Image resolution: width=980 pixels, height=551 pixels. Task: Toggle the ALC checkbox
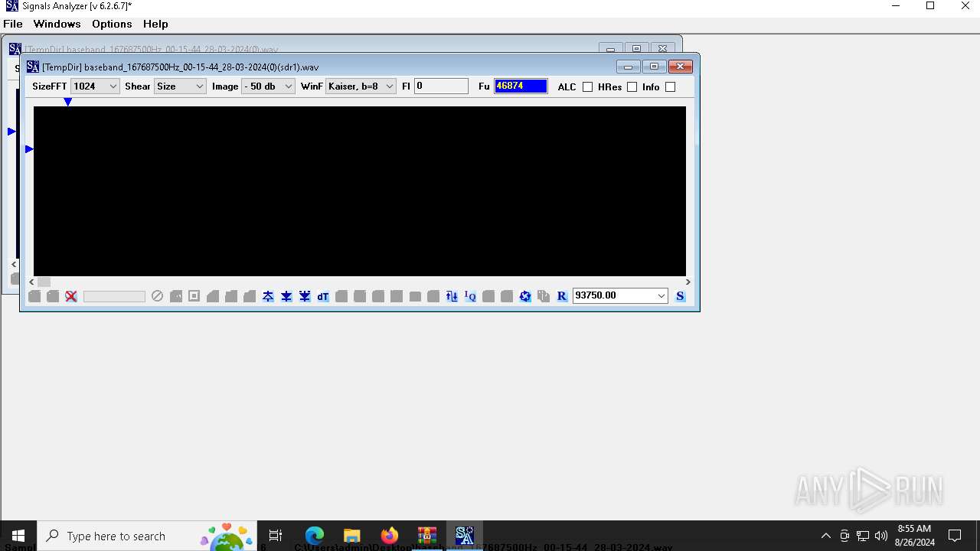tap(587, 86)
